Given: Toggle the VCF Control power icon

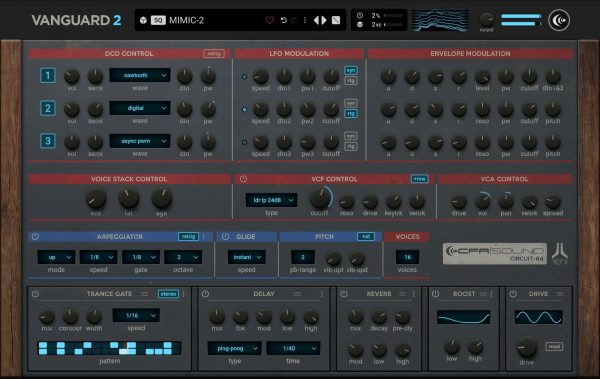Looking at the screenshot, I should pos(243,179).
